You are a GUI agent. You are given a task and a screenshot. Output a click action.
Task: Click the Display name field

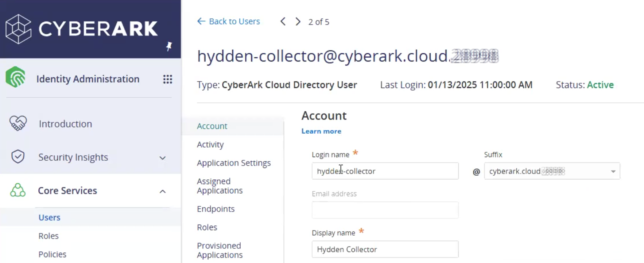pos(385,249)
